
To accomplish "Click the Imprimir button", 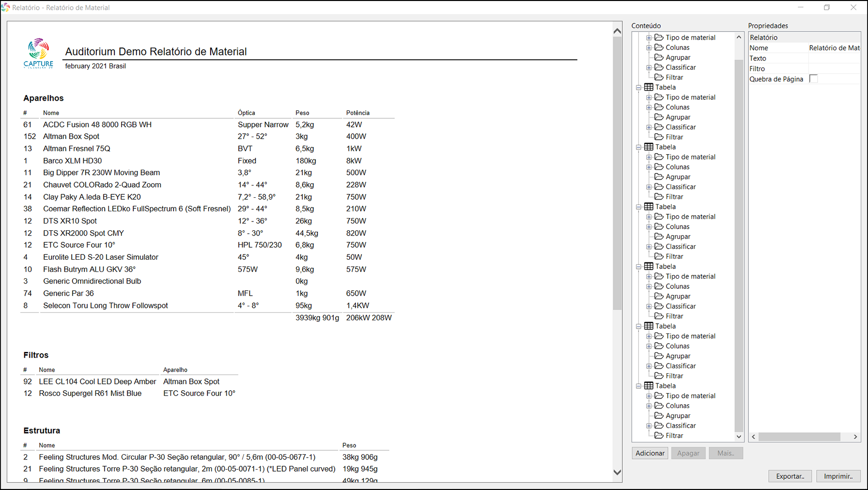I will click(838, 476).
